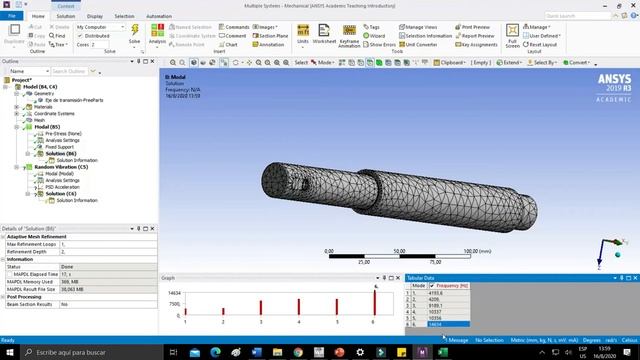This screenshot has height=360, width=640.
Task: Switch to the Selection ribbon tab
Action: [124, 16]
